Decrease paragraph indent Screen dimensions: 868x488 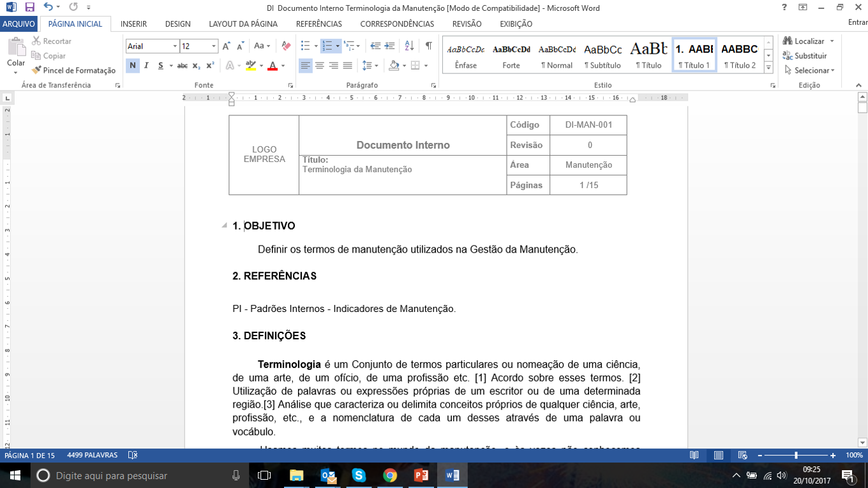pos(375,46)
